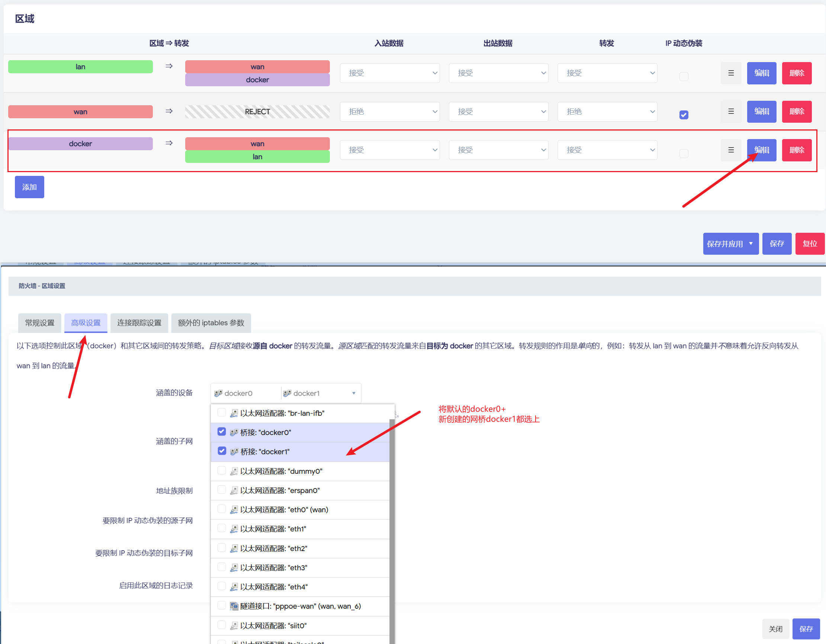This screenshot has width=826, height=644.
Task: Click the 添加 button to add zone
Action: tap(29, 187)
